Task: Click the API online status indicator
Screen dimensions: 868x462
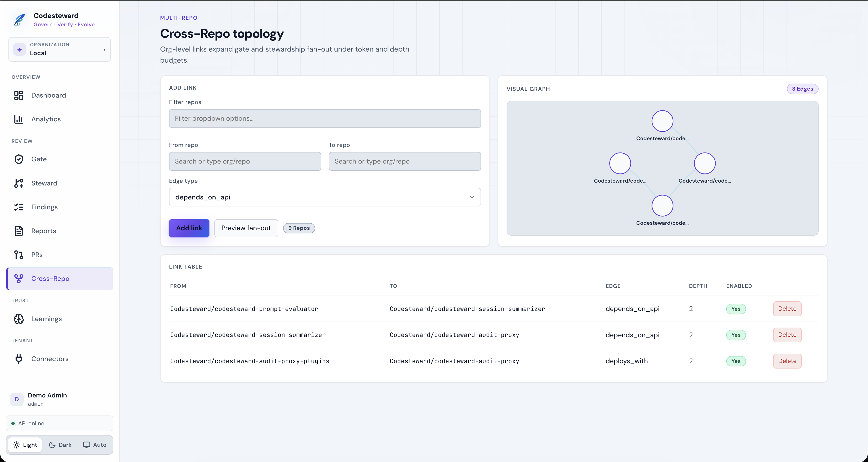Action: click(60, 424)
